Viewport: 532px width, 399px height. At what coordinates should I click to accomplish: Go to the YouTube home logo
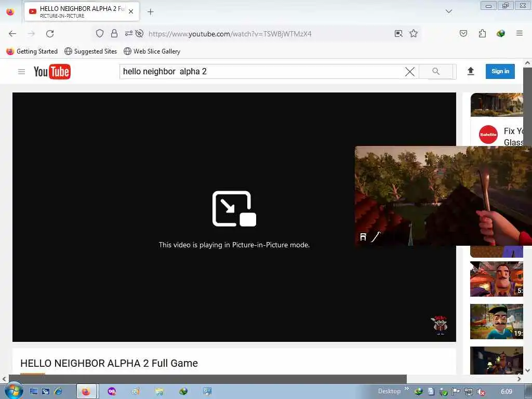tap(52, 72)
